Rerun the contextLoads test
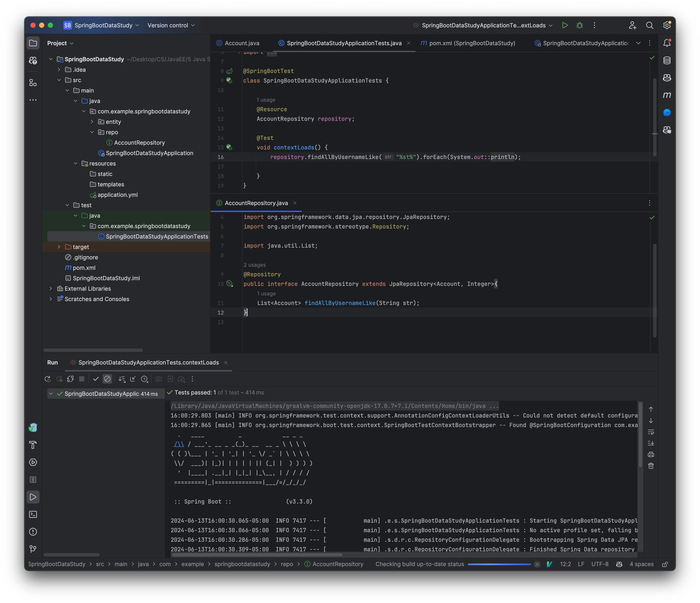700x603 pixels. [x=48, y=379]
